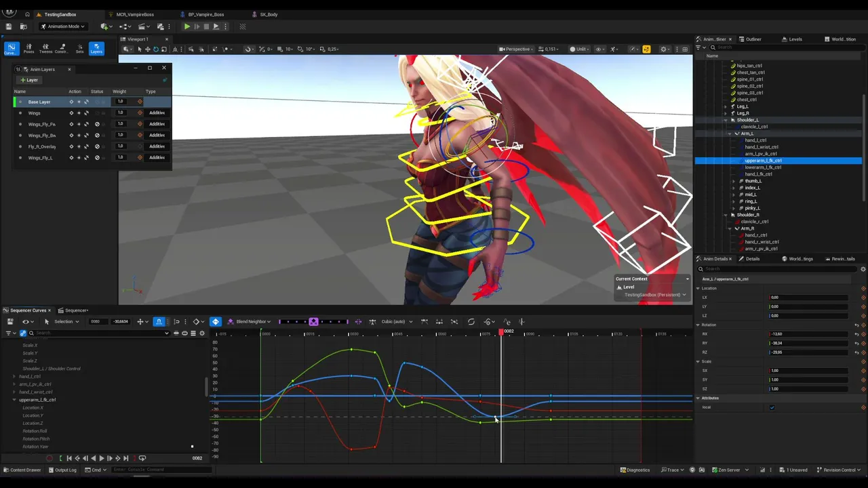Open the Wings layer type dropdown
The width and height of the screenshot is (868, 488).
[157, 113]
